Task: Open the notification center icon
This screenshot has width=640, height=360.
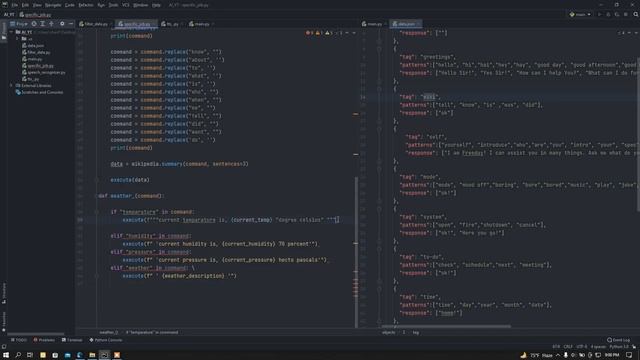Action: (629, 355)
